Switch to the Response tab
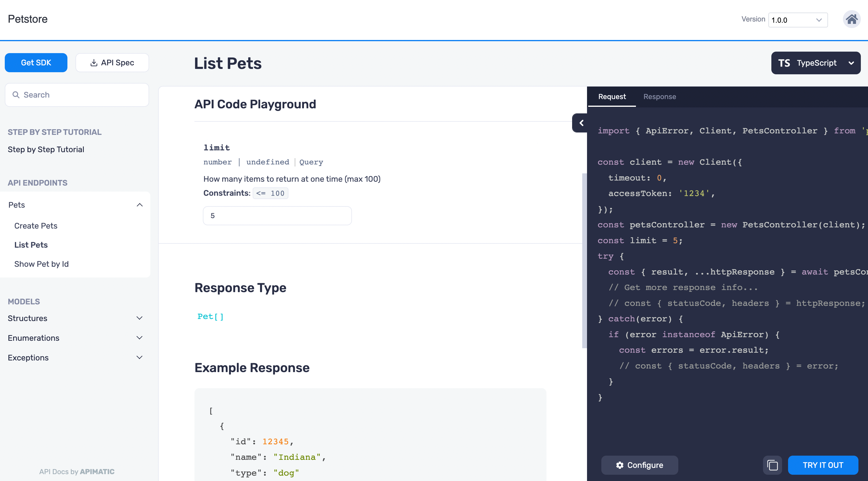868x481 pixels. [x=660, y=97]
